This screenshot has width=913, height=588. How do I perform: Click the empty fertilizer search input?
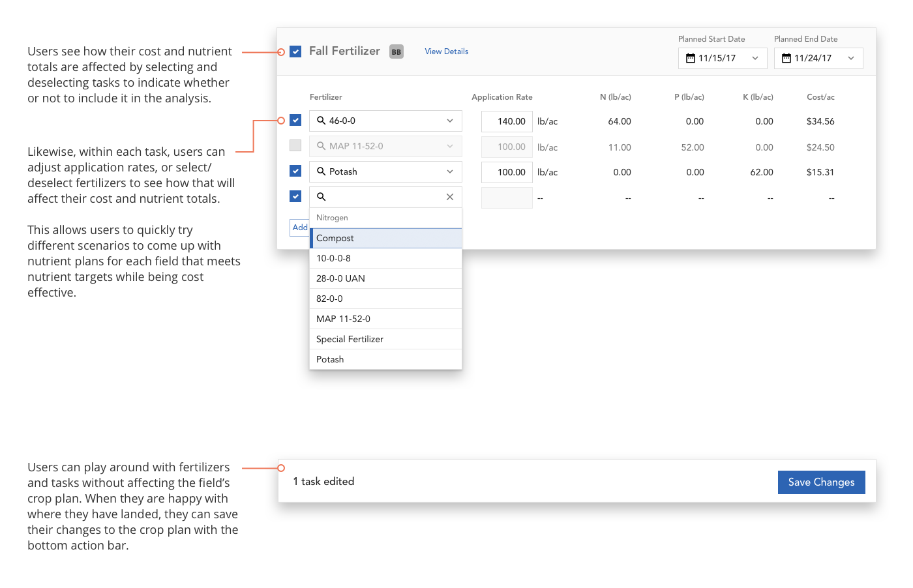click(x=385, y=197)
